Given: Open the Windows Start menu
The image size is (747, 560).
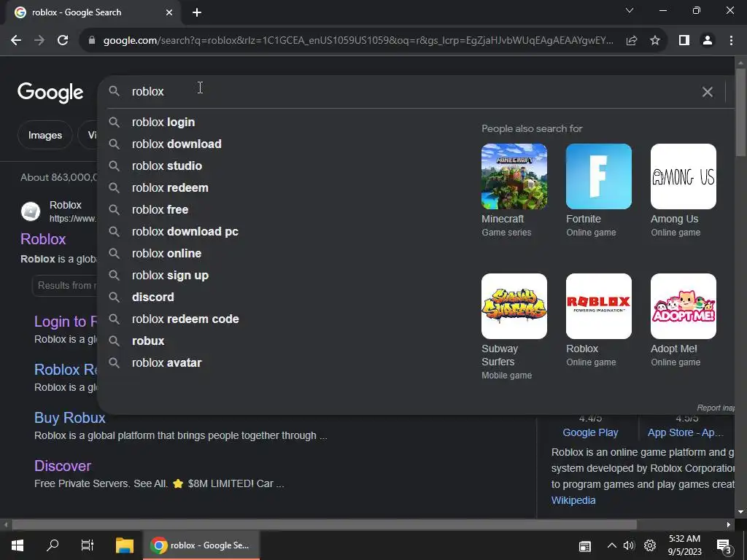Looking at the screenshot, I should click(18, 545).
